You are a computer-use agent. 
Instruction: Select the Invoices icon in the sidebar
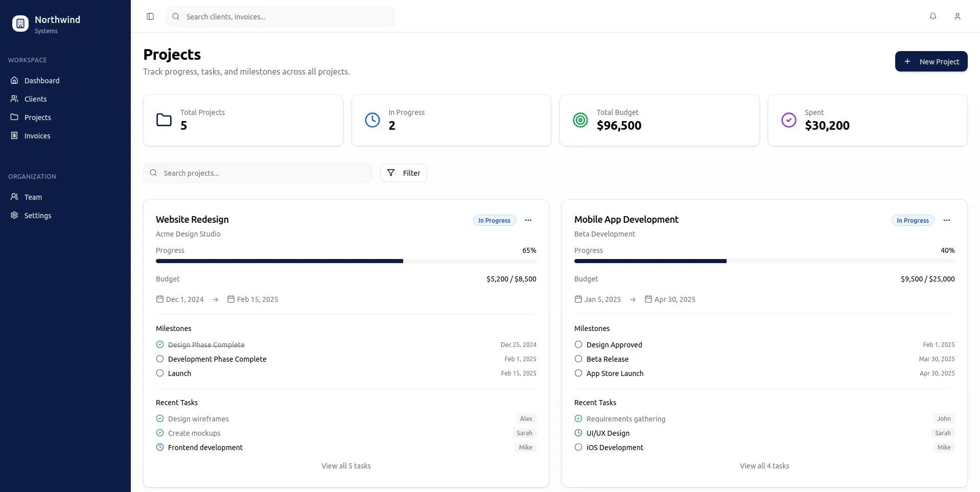[x=14, y=135]
